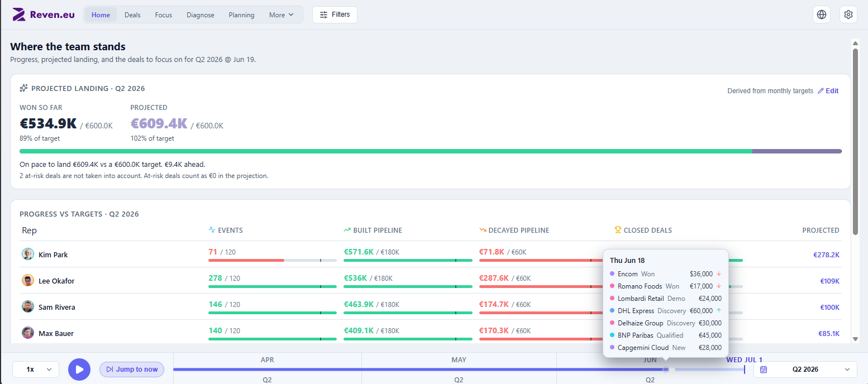Image resolution: width=868 pixels, height=384 pixels.
Task: Go to the Focus tab
Action: pos(164,15)
